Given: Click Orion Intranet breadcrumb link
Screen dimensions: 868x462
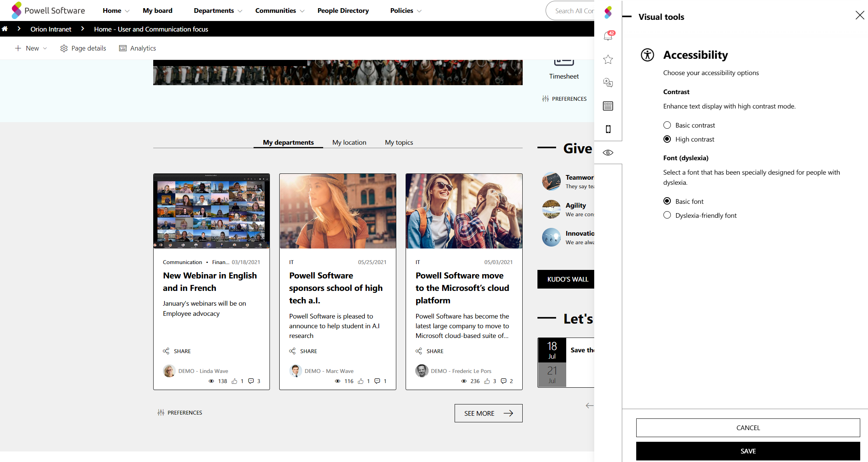Looking at the screenshot, I should [x=51, y=29].
